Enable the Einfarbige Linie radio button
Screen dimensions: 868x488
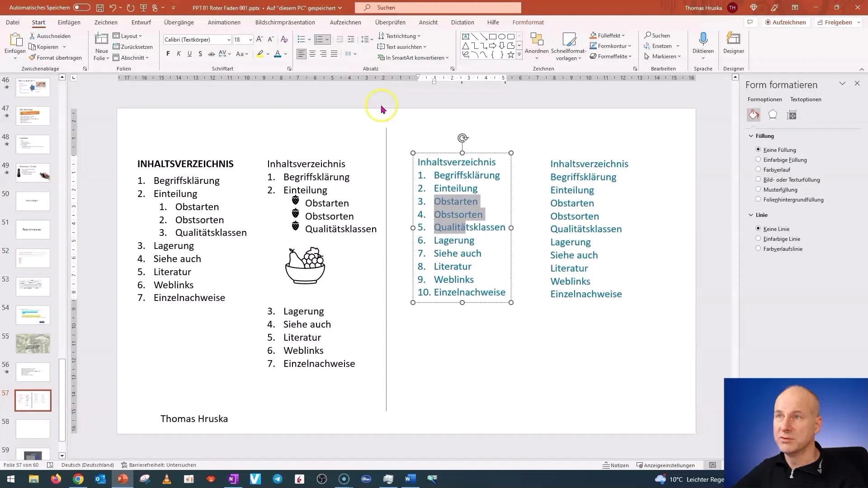tap(758, 238)
